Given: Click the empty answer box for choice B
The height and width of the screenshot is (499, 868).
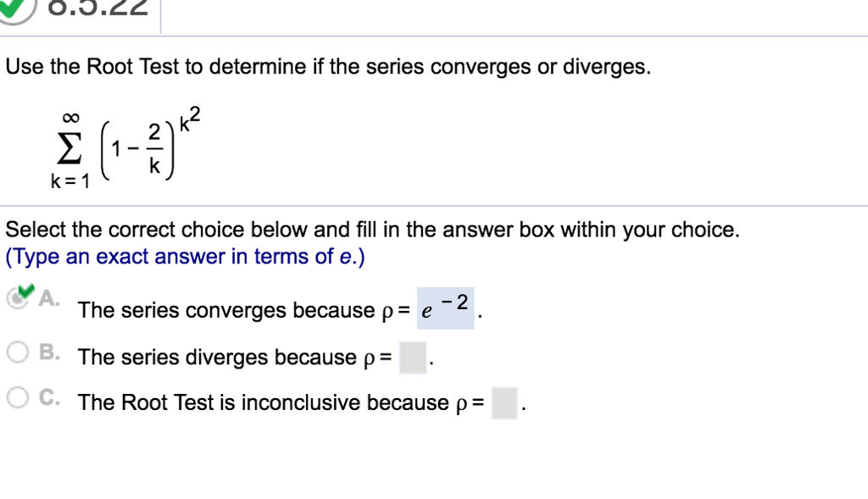Looking at the screenshot, I should (x=413, y=357).
